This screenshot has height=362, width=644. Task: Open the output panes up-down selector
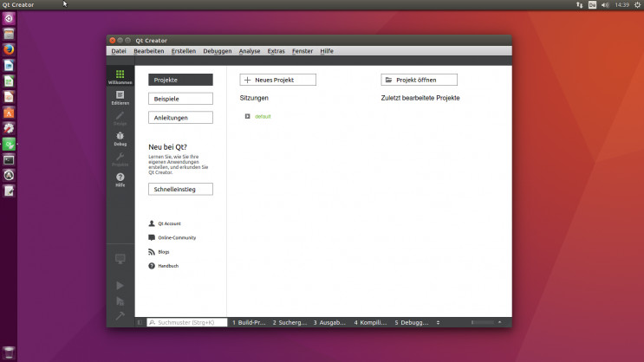tap(438, 323)
